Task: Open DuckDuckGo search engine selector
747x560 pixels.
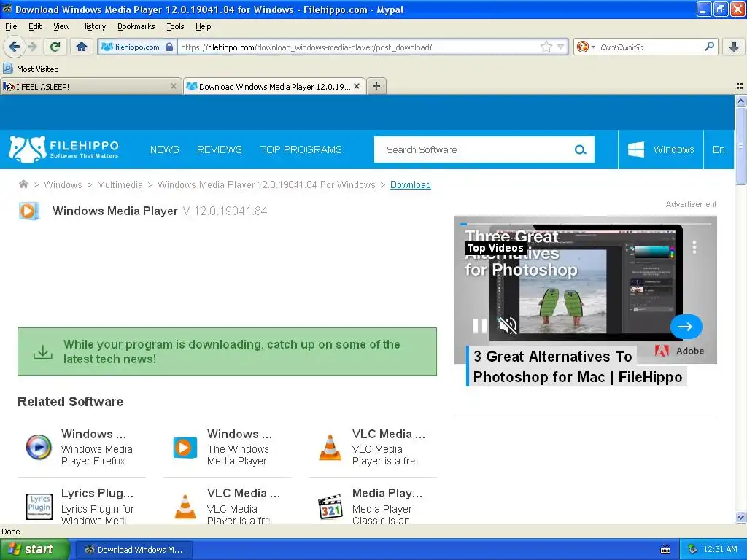Action: click(586, 47)
